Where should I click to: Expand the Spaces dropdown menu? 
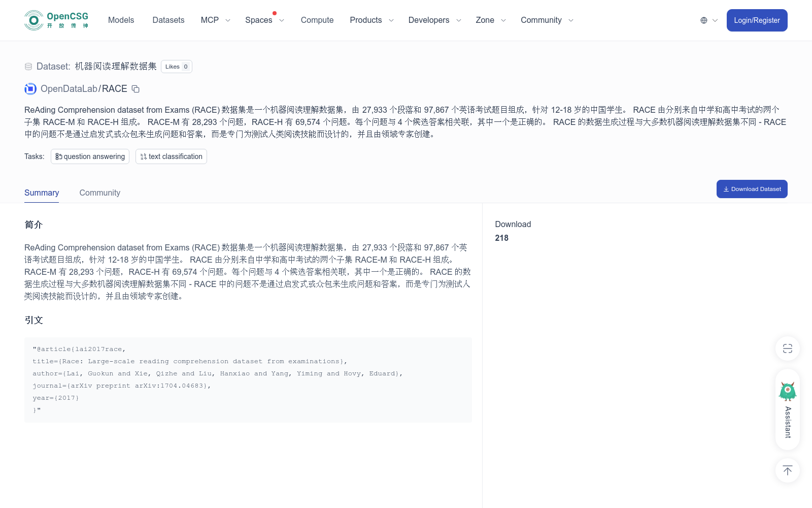[x=264, y=20]
